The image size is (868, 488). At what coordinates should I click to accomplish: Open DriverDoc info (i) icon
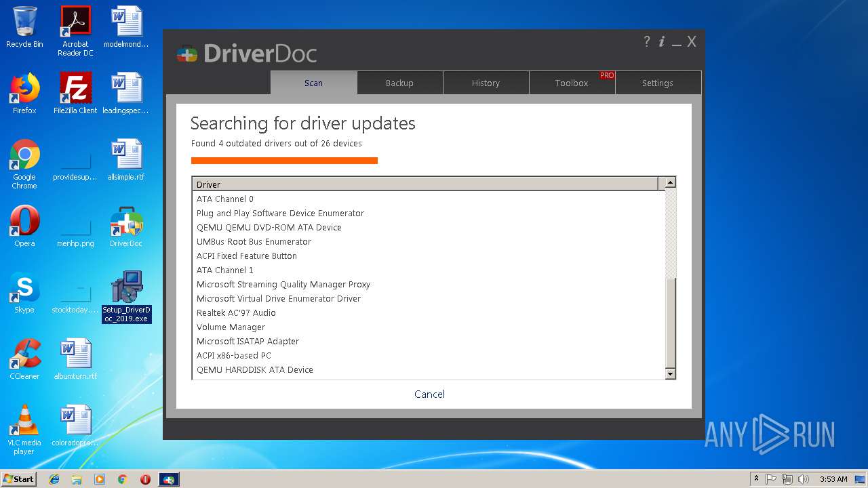[662, 41]
